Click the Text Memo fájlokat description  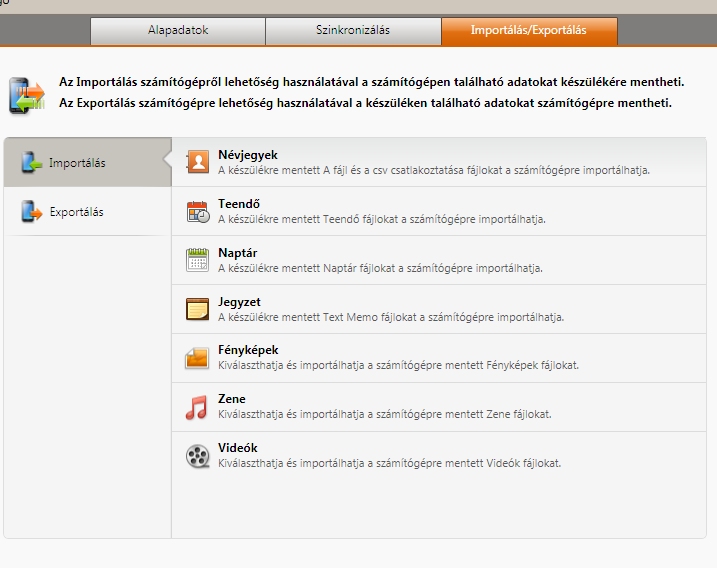point(391,317)
